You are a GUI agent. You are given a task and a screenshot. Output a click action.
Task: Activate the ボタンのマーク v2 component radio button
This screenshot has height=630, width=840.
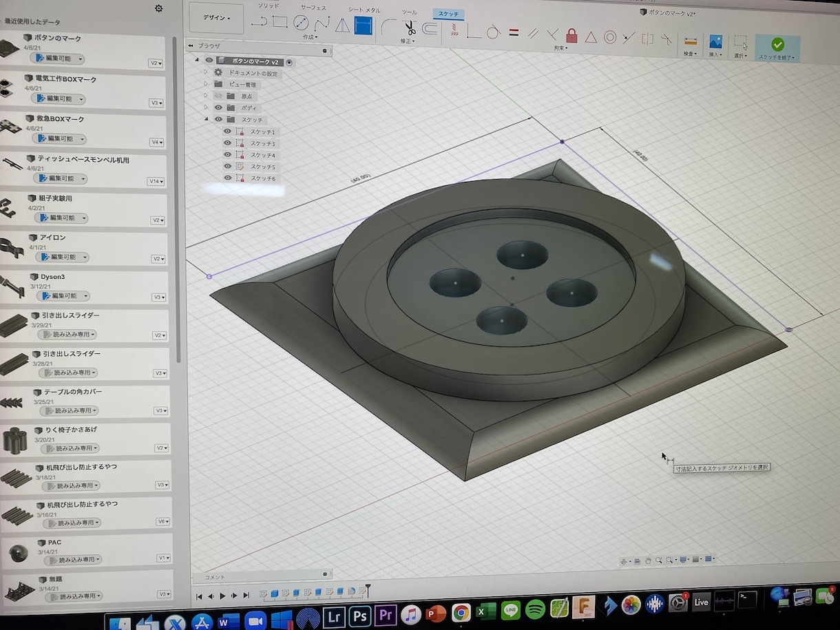[288, 62]
